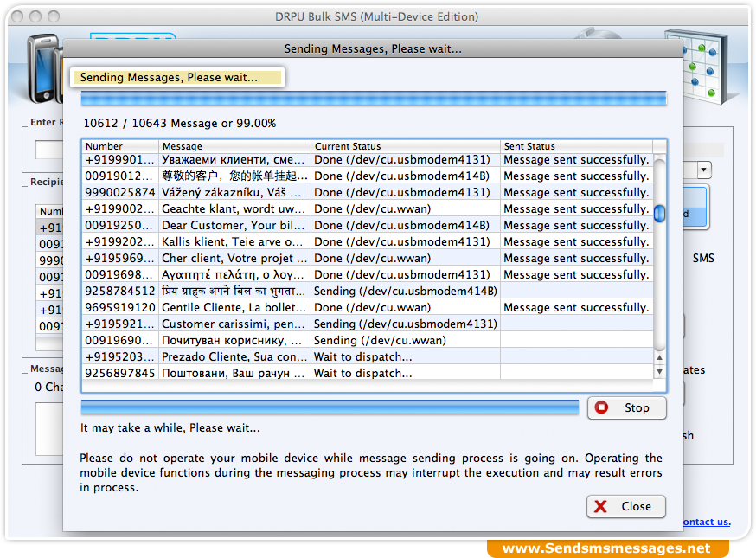This screenshot has height=558, width=756.
Task: Click the Message column header
Action: click(x=234, y=146)
